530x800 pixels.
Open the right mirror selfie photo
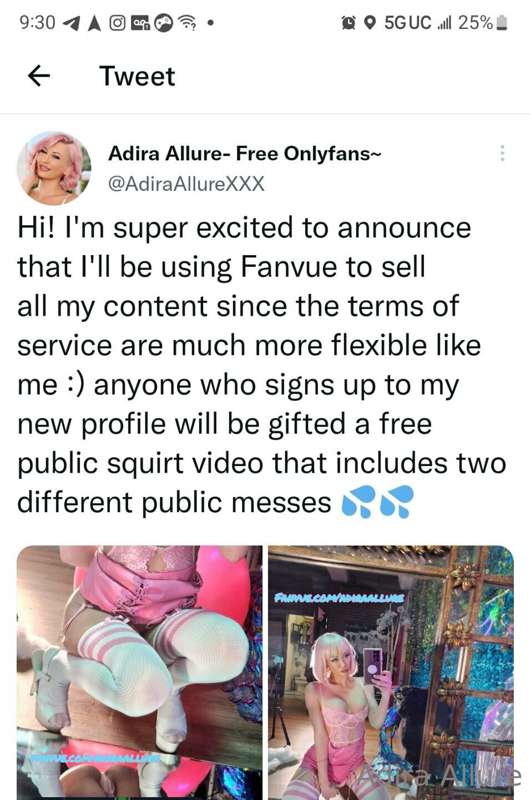[391, 672]
